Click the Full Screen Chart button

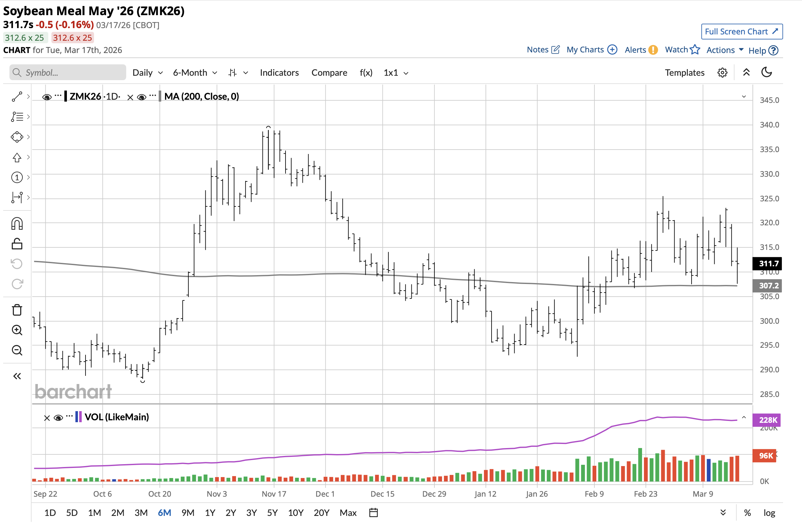[742, 32]
